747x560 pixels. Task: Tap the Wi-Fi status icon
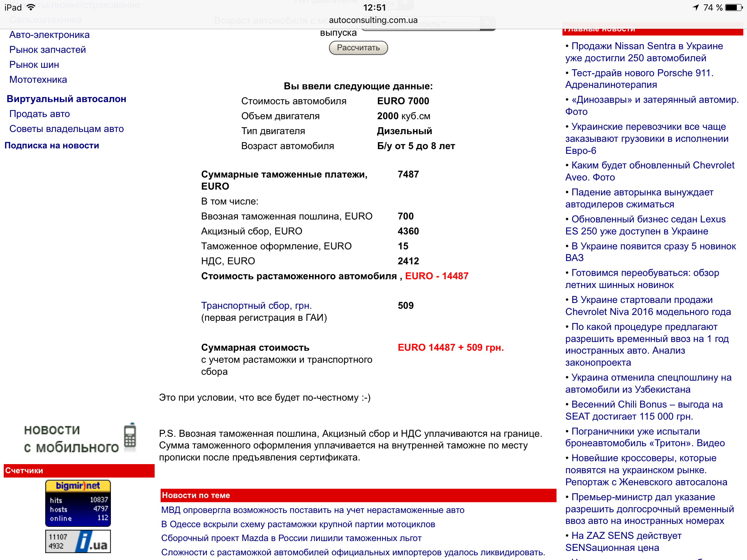click(x=31, y=7)
